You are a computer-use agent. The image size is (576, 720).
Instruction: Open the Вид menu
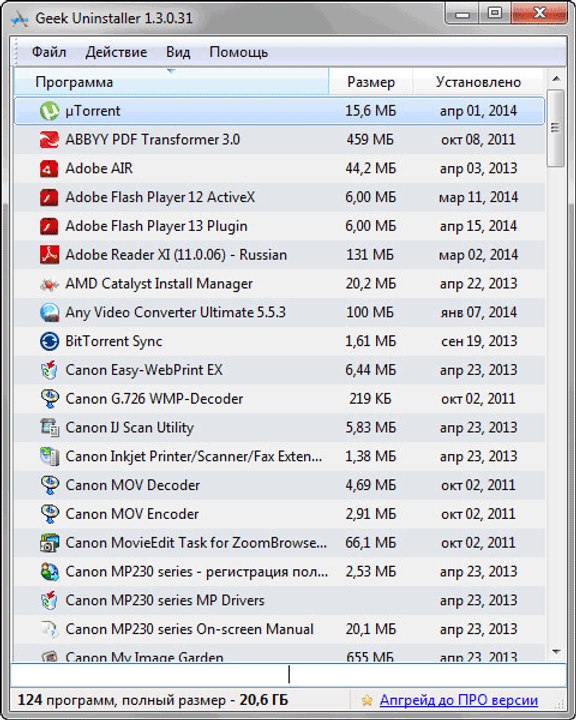pos(178,52)
